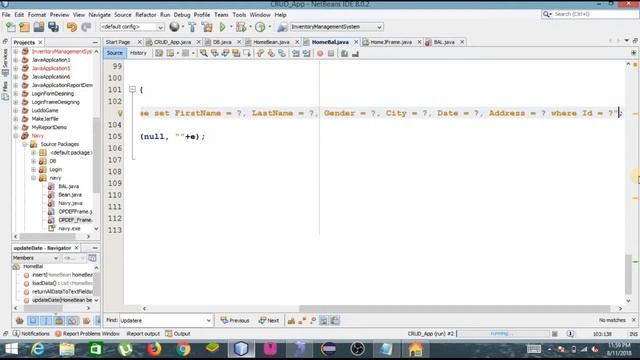Viewport: 640px width, 360px height.
Task: Click the CRUD_App run progress bar
Action: coord(503,334)
